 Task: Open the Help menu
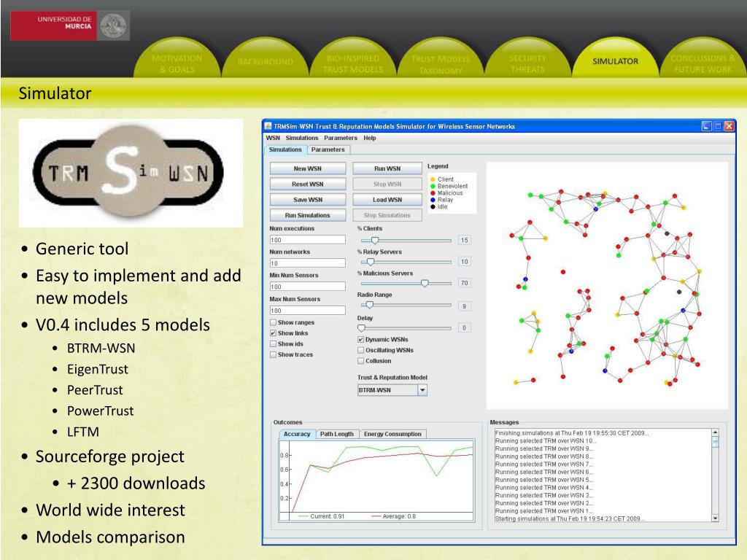[x=370, y=138]
